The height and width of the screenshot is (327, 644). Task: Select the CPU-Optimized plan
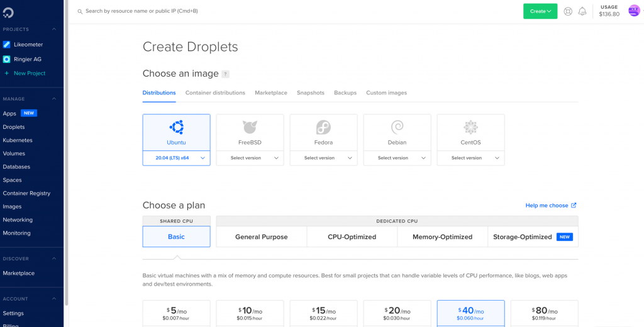click(352, 236)
